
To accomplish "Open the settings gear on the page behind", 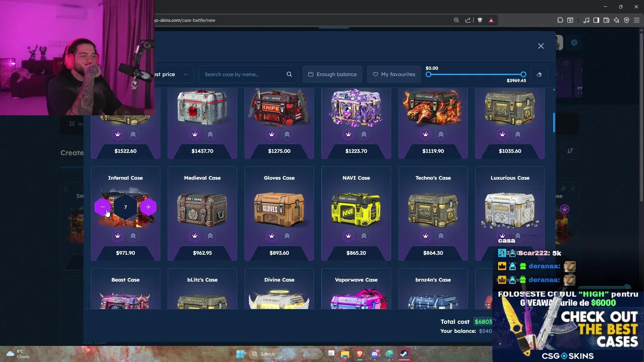I will [x=574, y=43].
